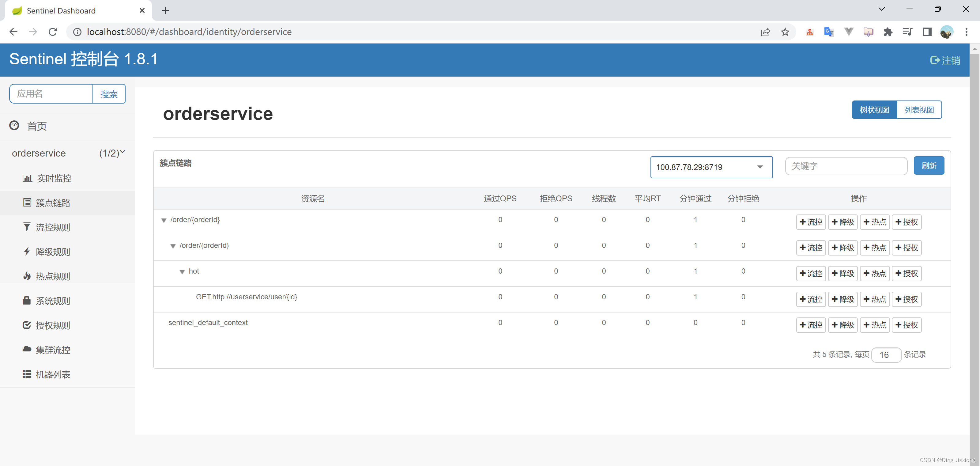Image resolution: width=980 pixels, height=466 pixels.
Task: Click the 关键字 keyword input
Action: point(846,166)
